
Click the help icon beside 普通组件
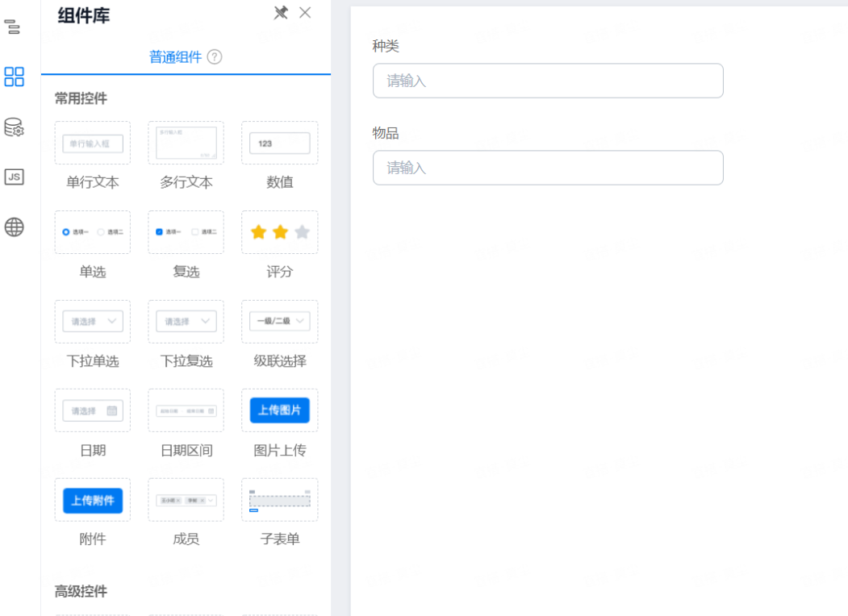click(x=215, y=56)
